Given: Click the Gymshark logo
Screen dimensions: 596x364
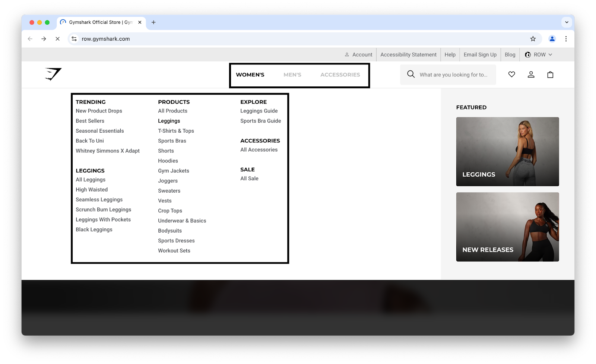Looking at the screenshot, I should coord(53,74).
